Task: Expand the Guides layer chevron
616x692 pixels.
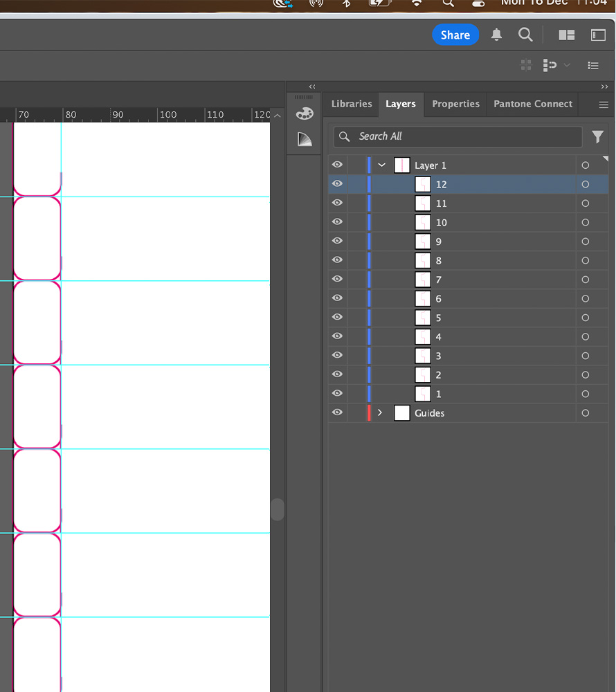Action: click(x=380, y=412)
